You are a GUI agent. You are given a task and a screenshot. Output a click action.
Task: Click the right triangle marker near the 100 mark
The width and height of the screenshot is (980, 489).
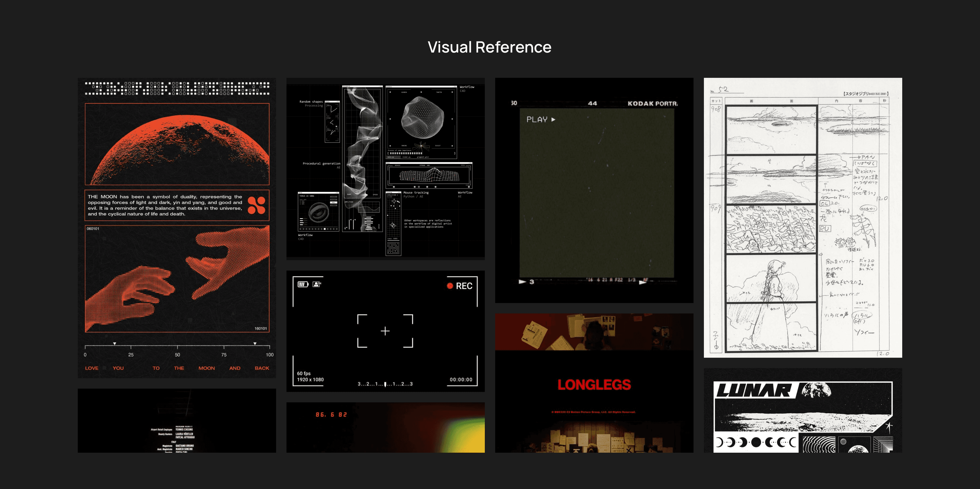tap(255, 344)
